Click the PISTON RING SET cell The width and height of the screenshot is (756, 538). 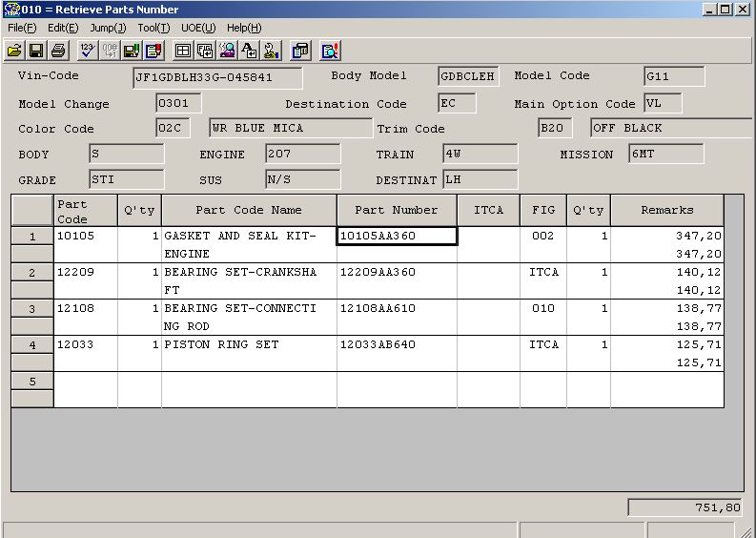point(248,345)
